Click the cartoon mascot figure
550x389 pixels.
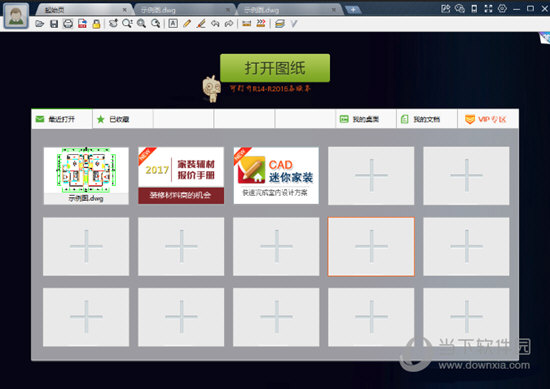[212, 89]
